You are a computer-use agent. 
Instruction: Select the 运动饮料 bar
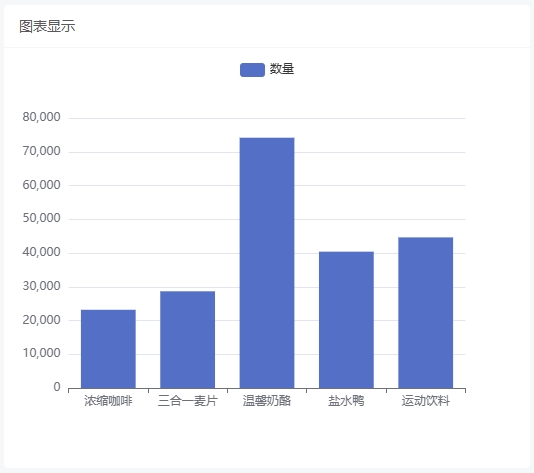(426, 313)
